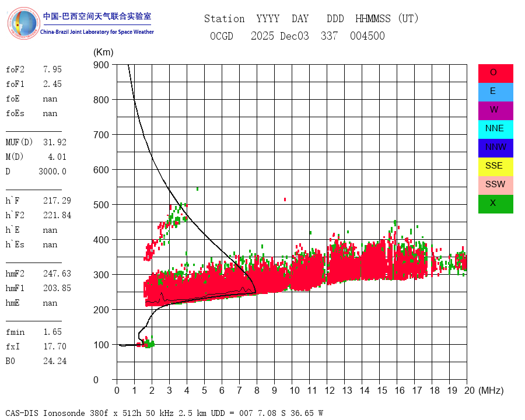
Task: Click the green echo cluster at 100 km
Action: pyautogui.click(x=150, y=343)
